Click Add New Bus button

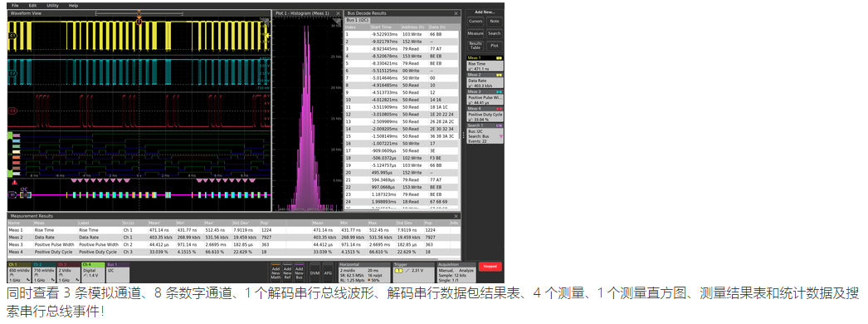pos(299,272)
